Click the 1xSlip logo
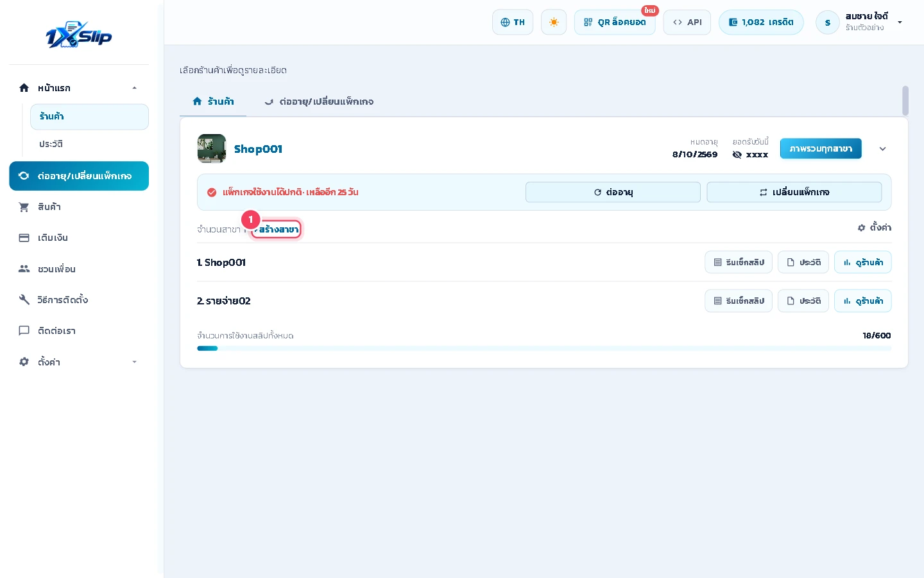The image size is (924, 578). click(79, 35)
